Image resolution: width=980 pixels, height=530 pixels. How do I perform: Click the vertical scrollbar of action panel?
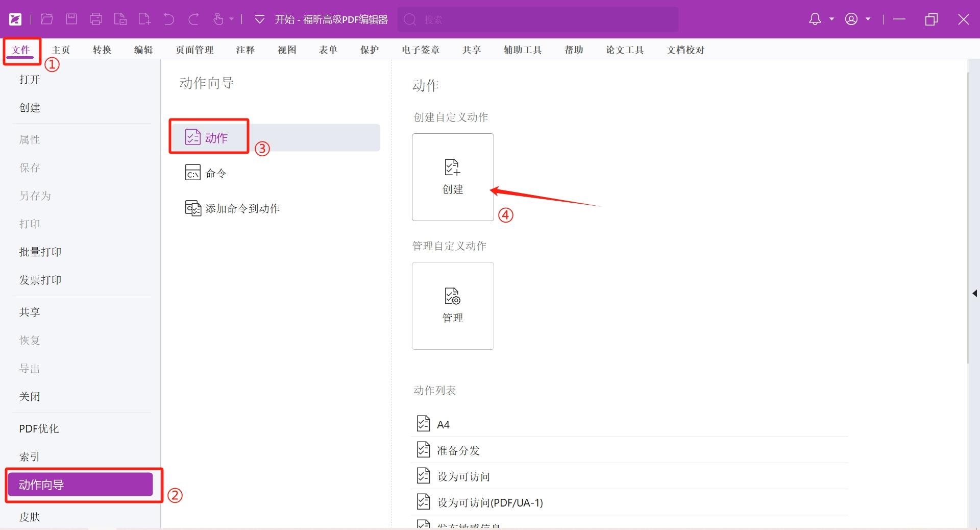click(968, 218)
